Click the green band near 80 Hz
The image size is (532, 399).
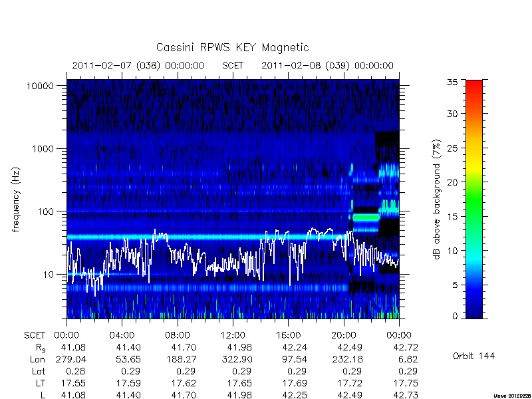[365, 217]
